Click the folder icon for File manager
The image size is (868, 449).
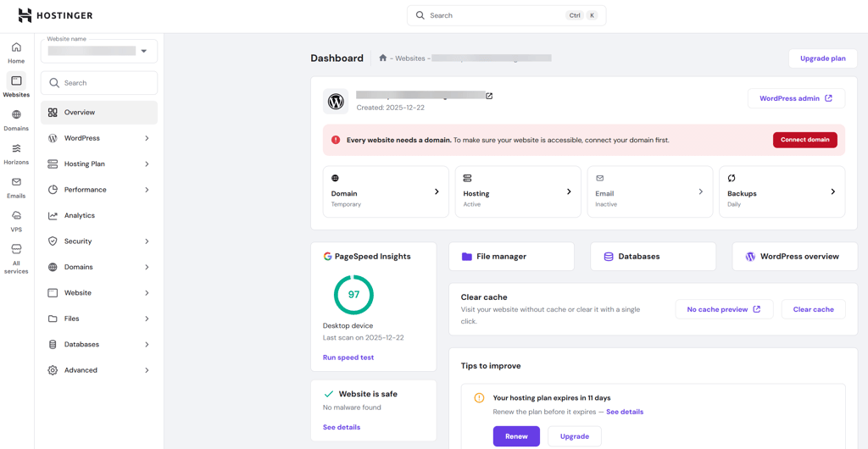pyautogui.click(x=467, y=257)
